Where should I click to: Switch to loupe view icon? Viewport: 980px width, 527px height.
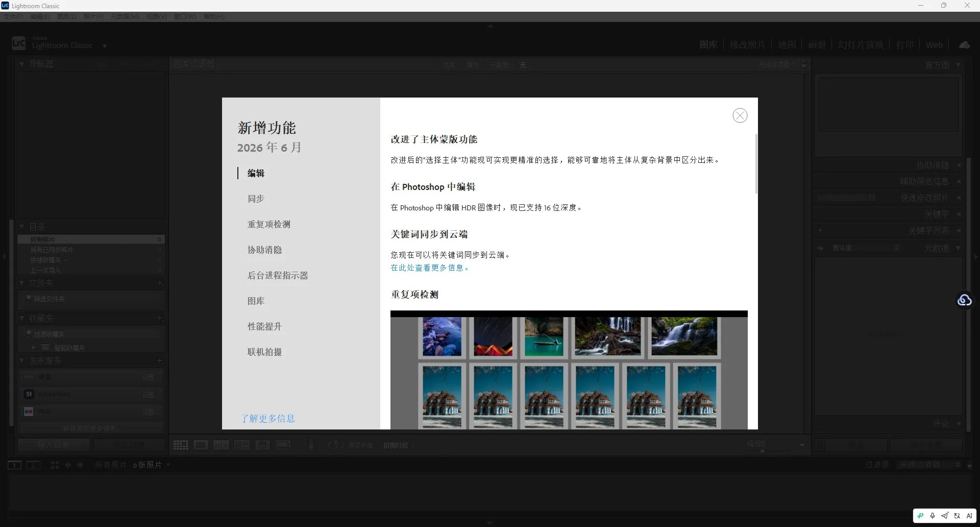pos(201,445)
